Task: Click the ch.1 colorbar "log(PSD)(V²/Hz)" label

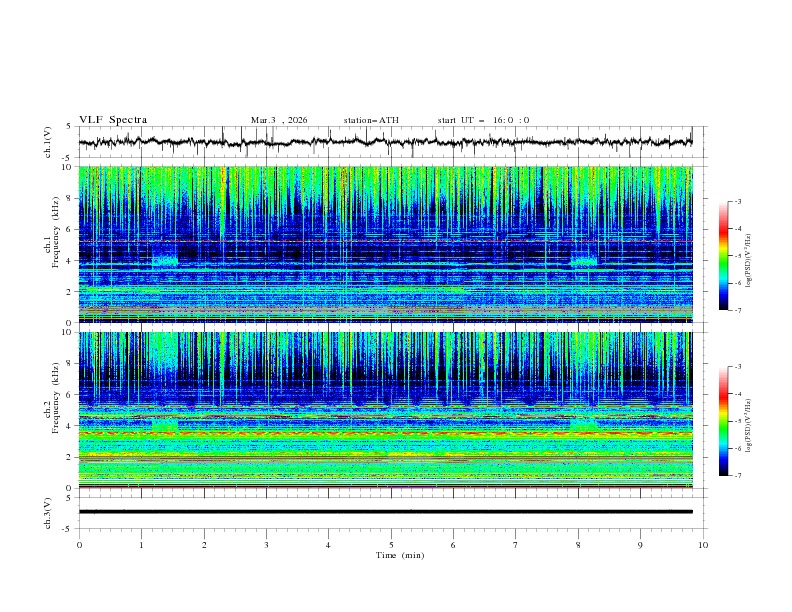Action: pyautogui.click(x=748, y=261)
